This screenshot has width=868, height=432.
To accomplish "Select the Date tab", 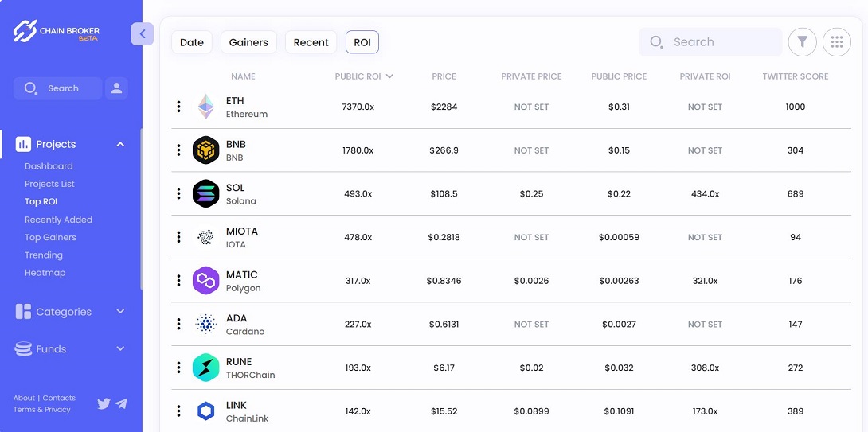I will 192,42.
